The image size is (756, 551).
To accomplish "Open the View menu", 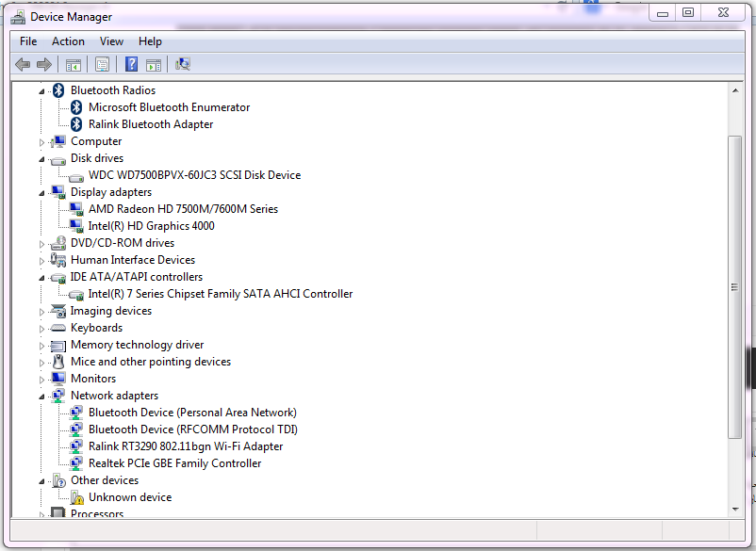I will click(x=111, y=41).
